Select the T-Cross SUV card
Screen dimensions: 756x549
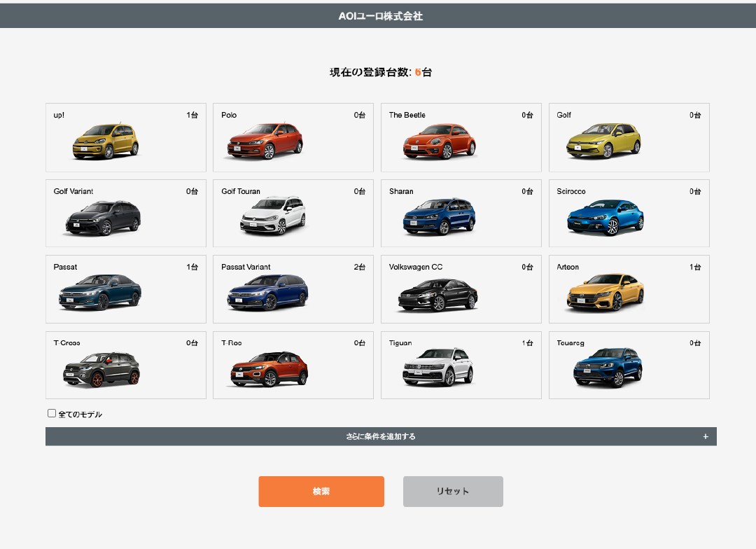[126, 366]
